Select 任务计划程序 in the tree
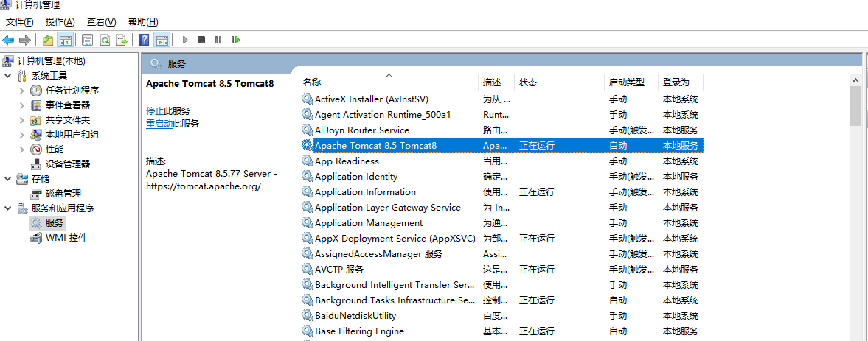 (72, 90)
